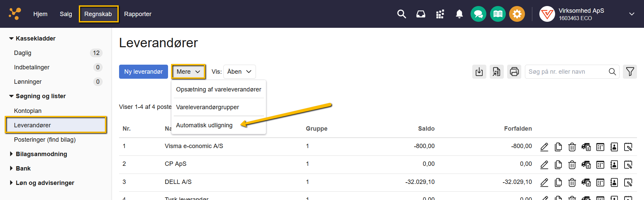Expand the Bilagsanmodning section
644x200 pixels.
click(11, 154)
